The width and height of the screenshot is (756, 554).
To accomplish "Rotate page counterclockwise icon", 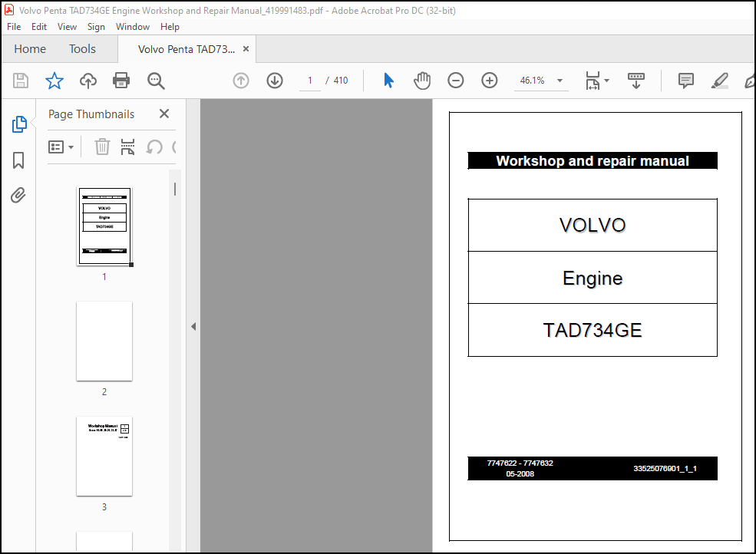I will pos(154,147).
